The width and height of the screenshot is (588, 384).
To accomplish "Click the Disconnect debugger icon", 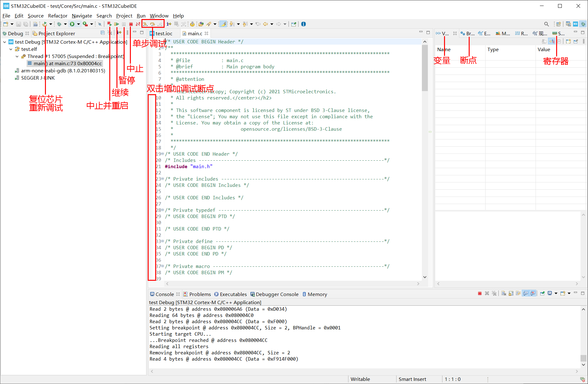I will 138,24.
